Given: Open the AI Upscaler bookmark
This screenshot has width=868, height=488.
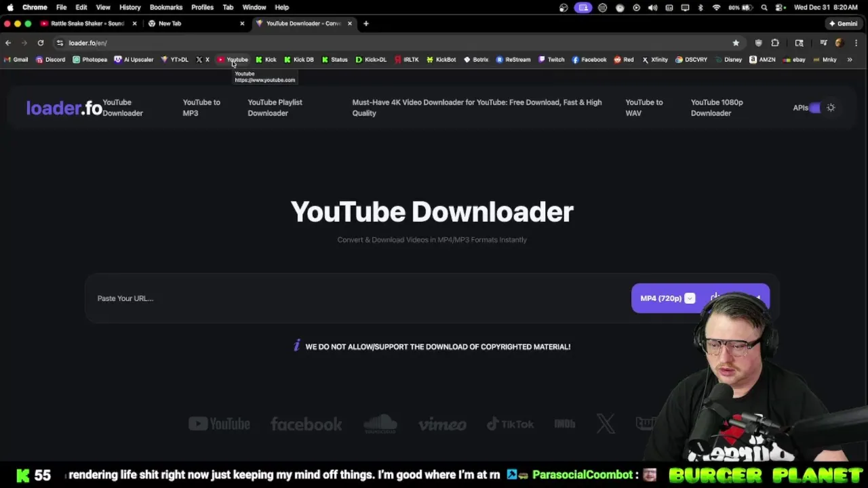Looking at the screenshot, I should pos(134,60).
